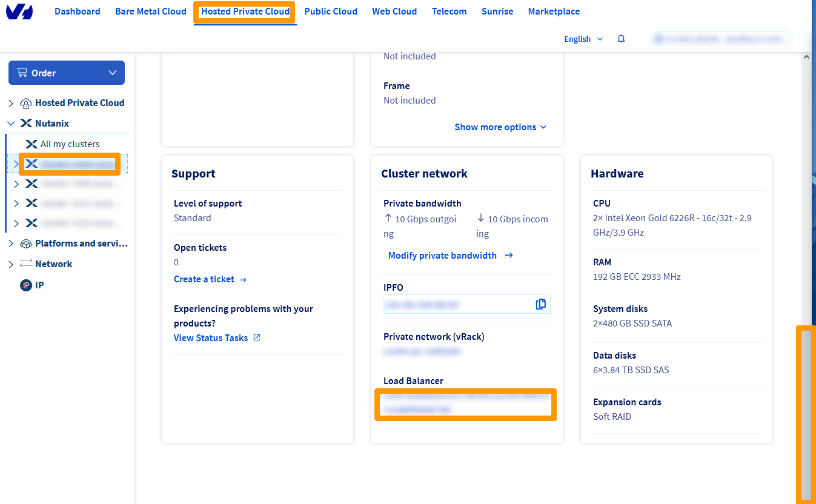816x504 pixels.
Task: Click Modify private bandwidth
Action: click(442, 255)
